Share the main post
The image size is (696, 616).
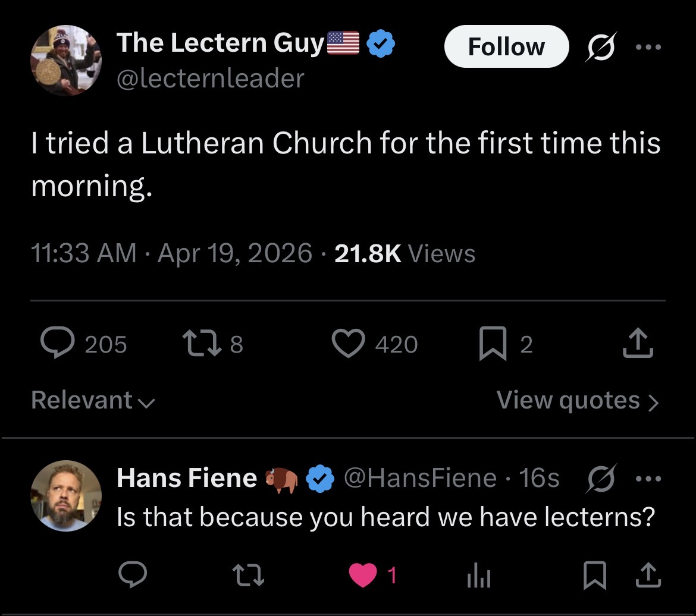(639, 344)
